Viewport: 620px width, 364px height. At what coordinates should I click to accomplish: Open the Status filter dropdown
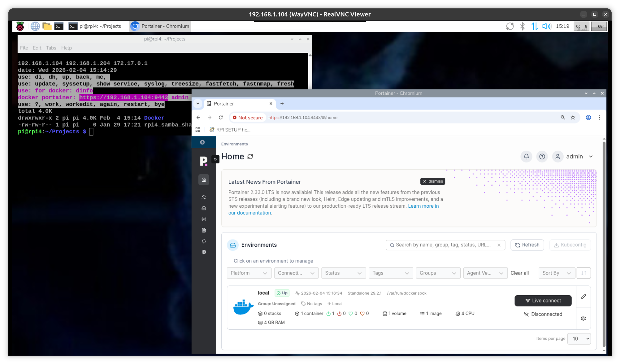point(343,273)
